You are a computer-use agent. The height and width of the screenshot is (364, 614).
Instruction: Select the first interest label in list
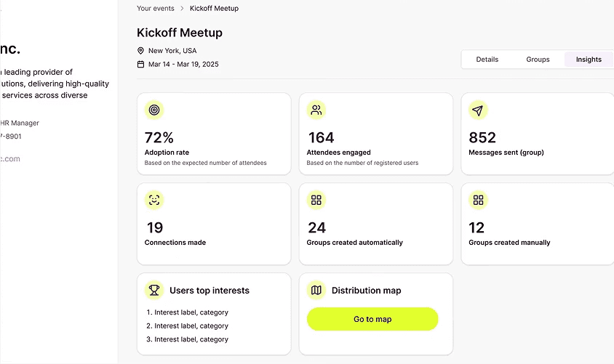click(x=187, y=312)
